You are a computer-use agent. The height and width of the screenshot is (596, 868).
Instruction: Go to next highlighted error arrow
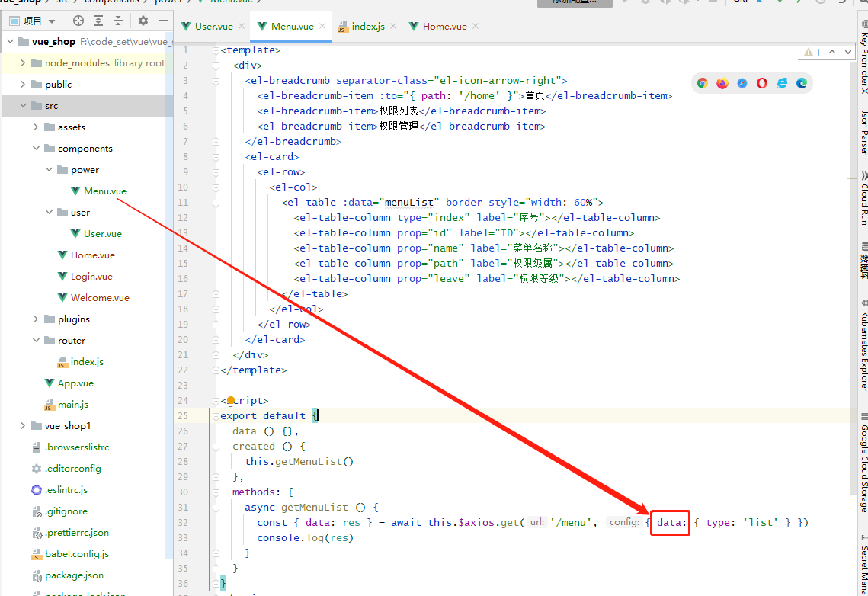coord(848,52)
